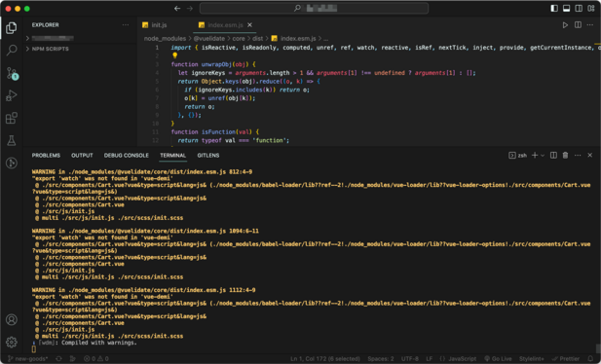601x364 pixels.
Task: Click the Prettier status bar item
Action: click(x=565, y=358)
